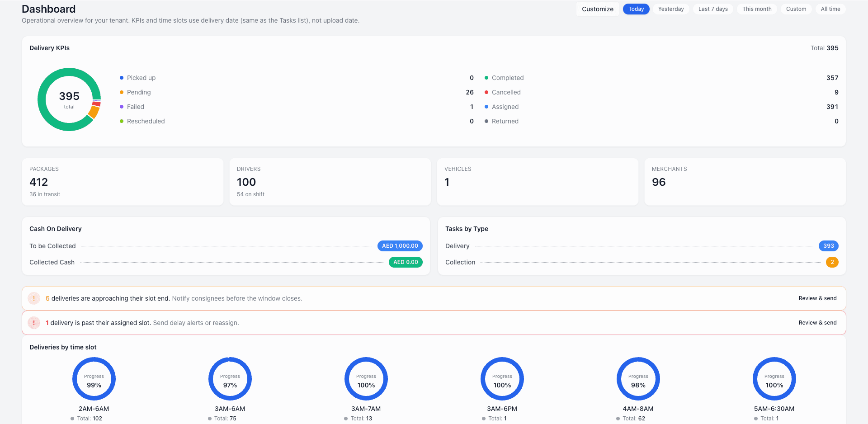Click the AED 1,000.00 To be Collected badge
This screenshot has width=868, height=424.
point(400,246)
